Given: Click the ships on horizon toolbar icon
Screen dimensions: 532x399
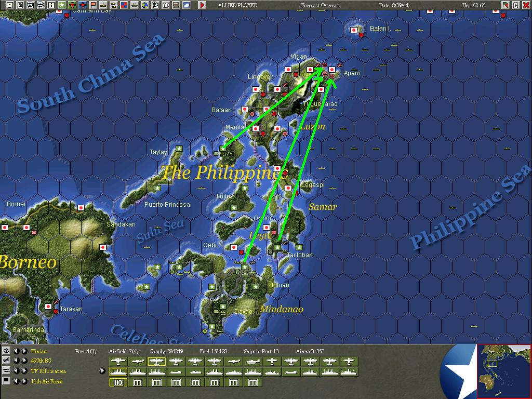Looking at the screenshot, I should point(135,5).
